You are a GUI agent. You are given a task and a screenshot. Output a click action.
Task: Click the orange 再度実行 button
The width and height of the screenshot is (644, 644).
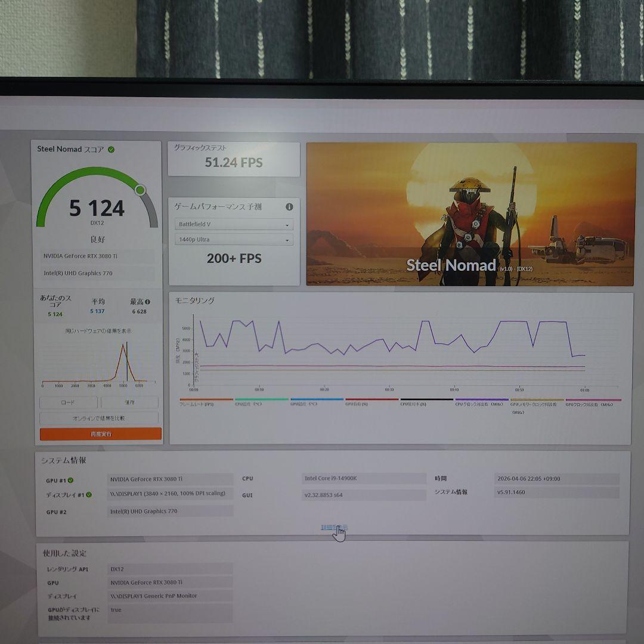[x=101, y=434]
